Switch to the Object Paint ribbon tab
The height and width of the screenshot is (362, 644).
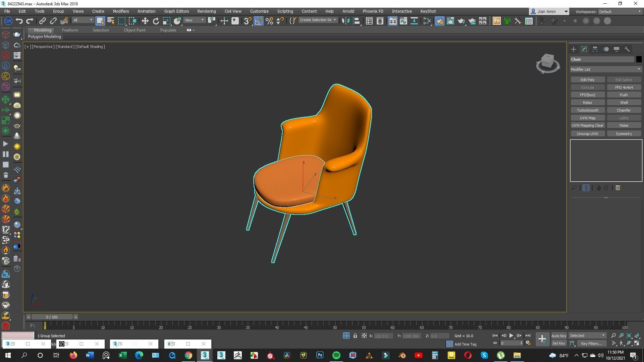(x=135, y=30)
